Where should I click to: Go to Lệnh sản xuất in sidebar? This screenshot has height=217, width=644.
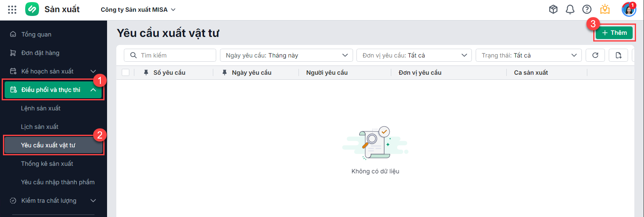tap(41, 108)
